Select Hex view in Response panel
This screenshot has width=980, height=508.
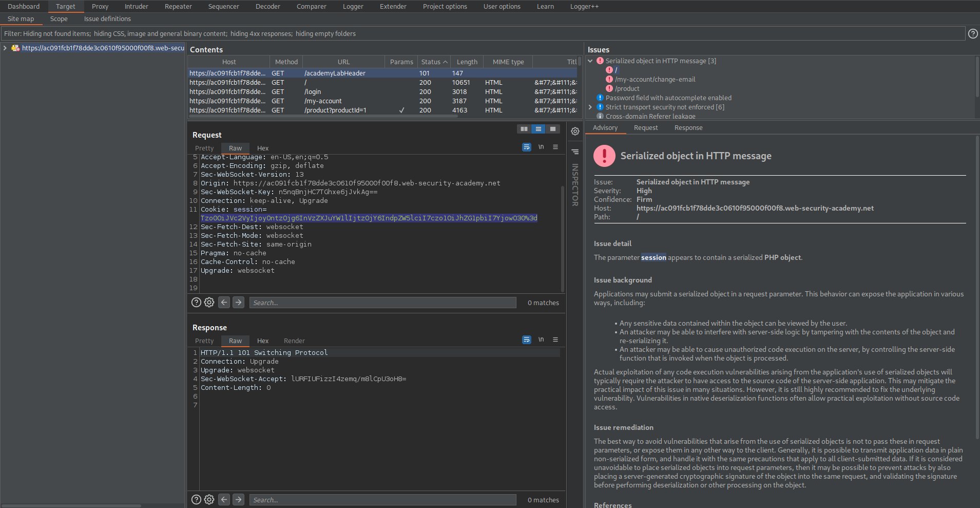pyautogui.click(x=263, y=341)
